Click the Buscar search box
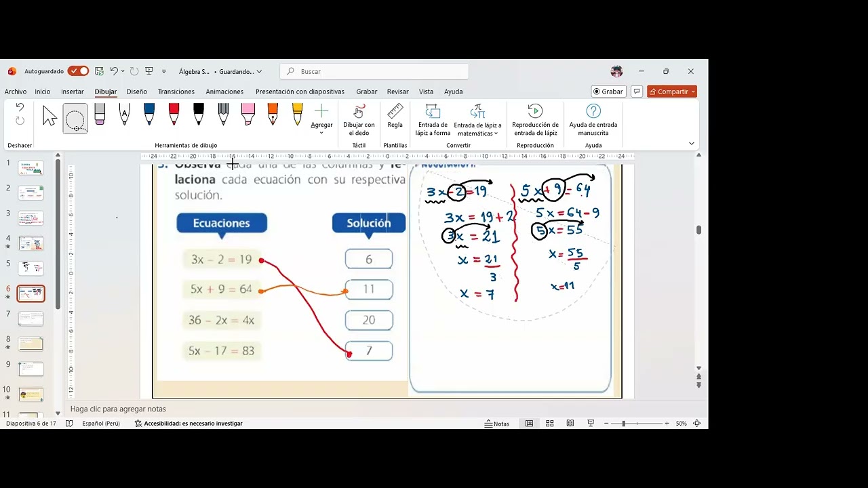 pos(374,71)
